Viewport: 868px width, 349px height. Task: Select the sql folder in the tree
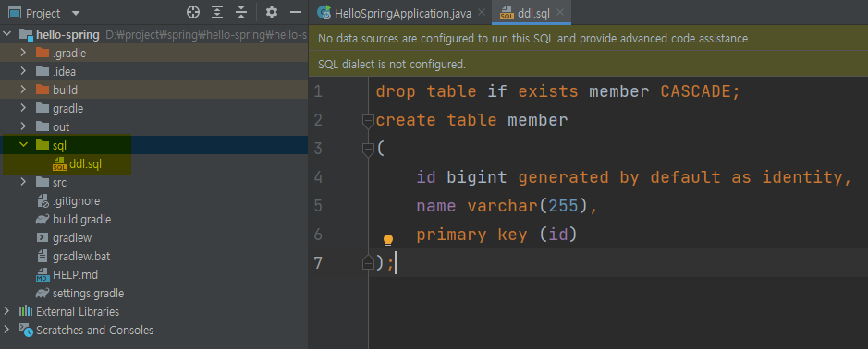click(x=59, y=145)
